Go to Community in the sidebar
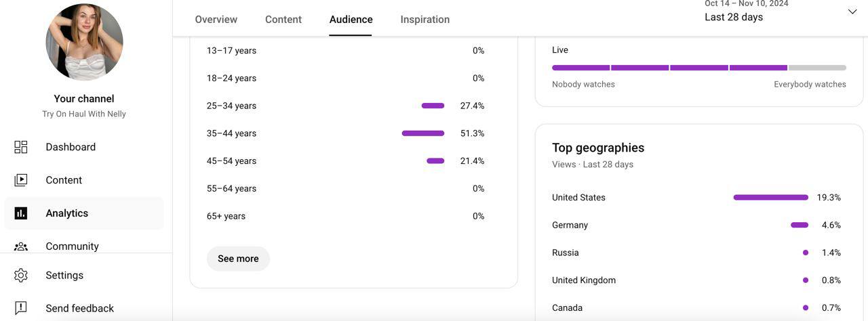 pos(72,247)
